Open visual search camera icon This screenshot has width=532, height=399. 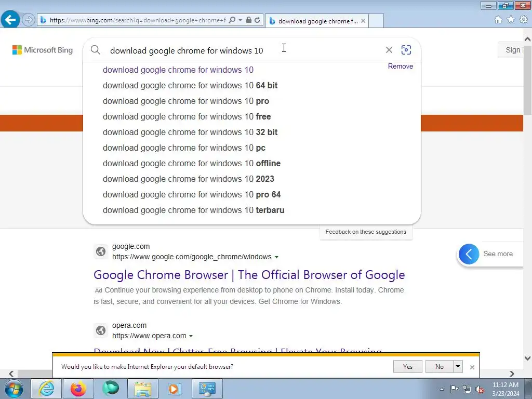(x=406, y=50)
